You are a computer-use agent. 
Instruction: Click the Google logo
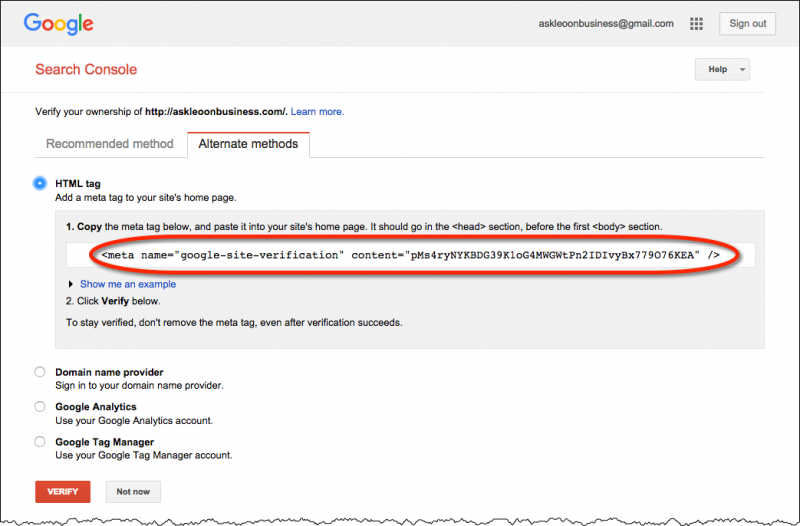58,23
